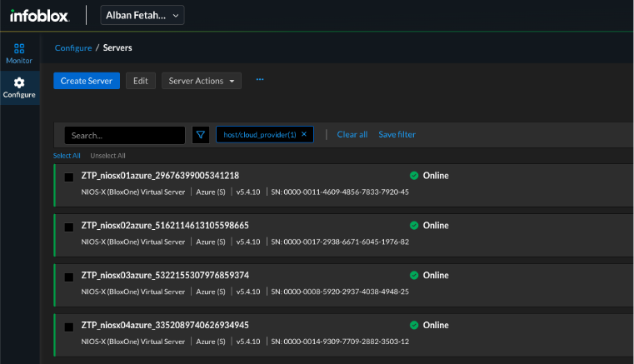Check the ZTP_niosx03azure server checkbox
This screenshot has height=364, width=634.
click(69, 277)
